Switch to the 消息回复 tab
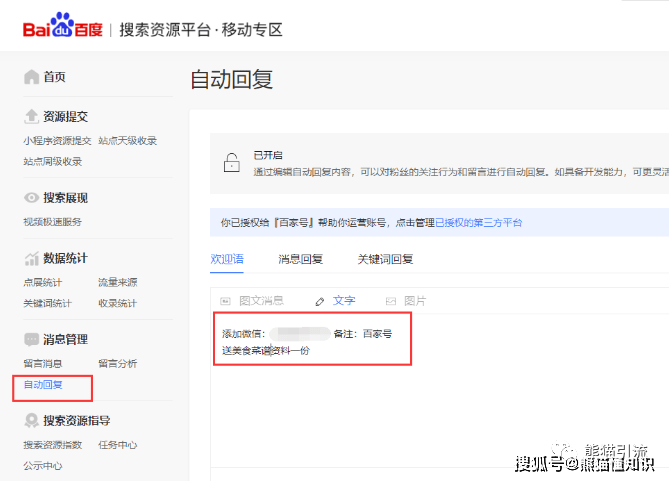 click(300, 259)
